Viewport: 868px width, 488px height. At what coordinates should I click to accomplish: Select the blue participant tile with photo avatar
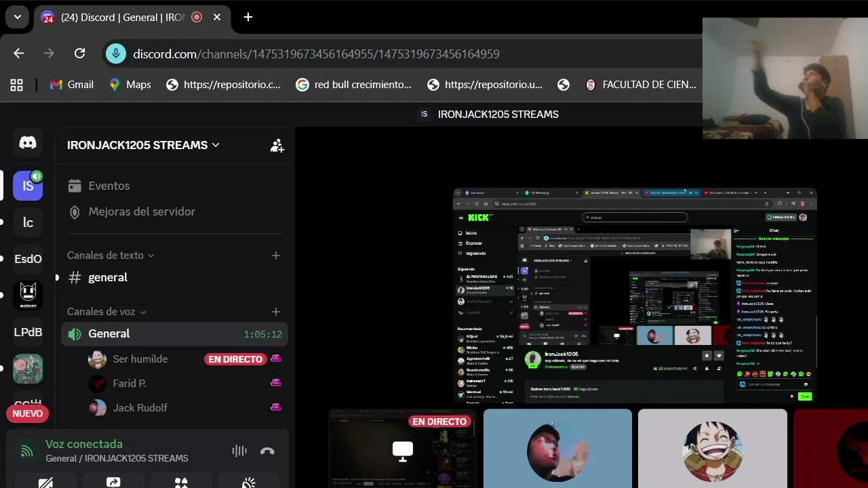(557, 449)
